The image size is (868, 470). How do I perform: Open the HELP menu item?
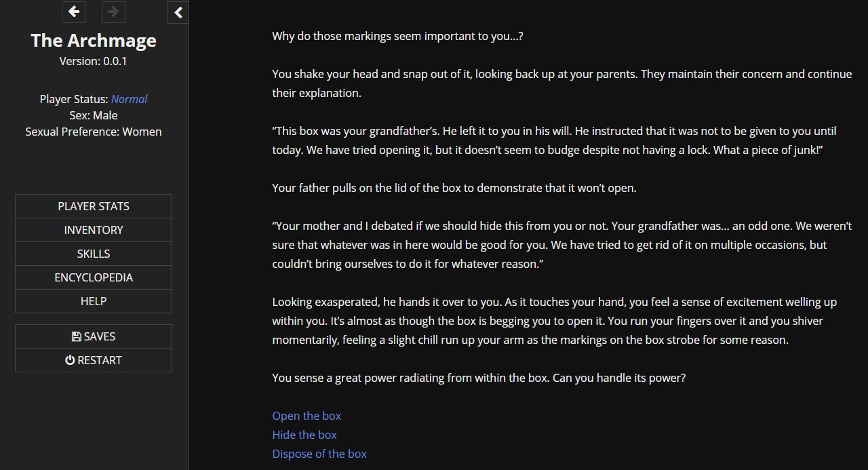coord(94,301)
